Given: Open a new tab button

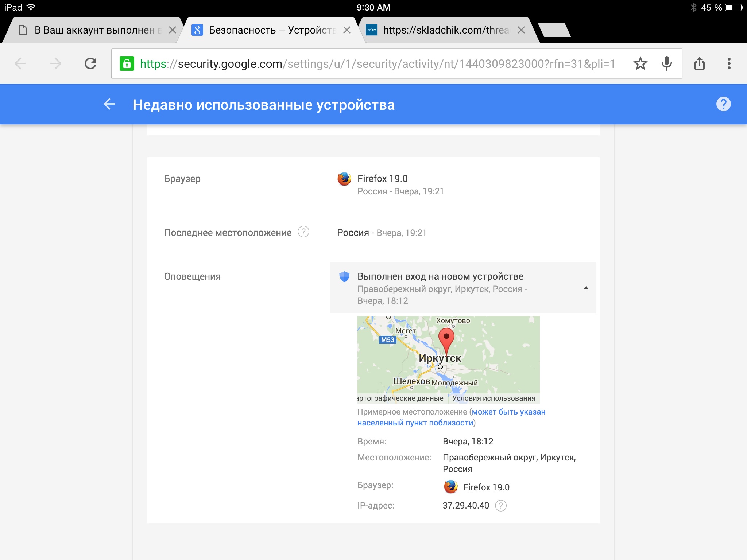Looking at the screenshot, I should coord(554,30).
